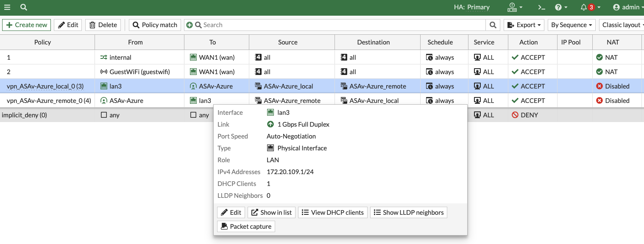Open the hamburger navigation menu
This screenshot has height=244, width=644.
[x=7, y=7]
